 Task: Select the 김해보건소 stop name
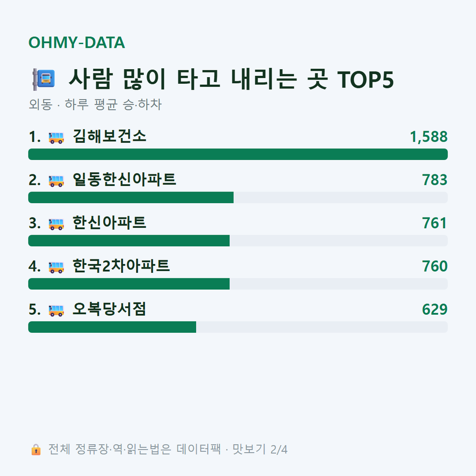tap(110, 136)
